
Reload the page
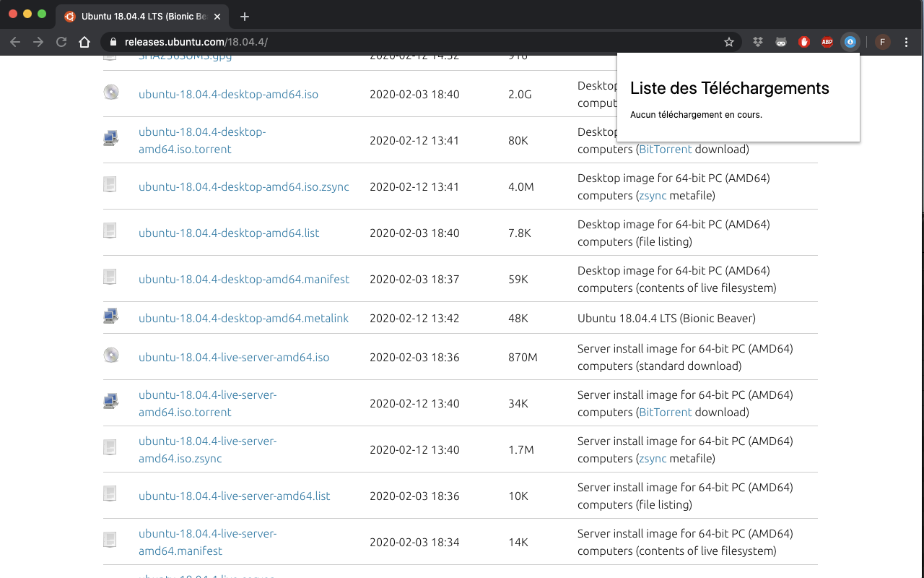pos(61,42)
